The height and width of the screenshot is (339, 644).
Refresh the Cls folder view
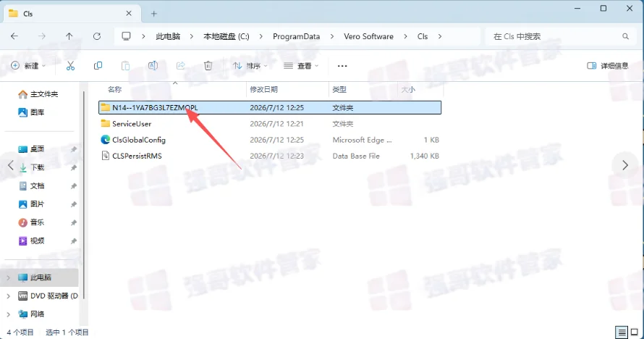click(x=97, y=36)
